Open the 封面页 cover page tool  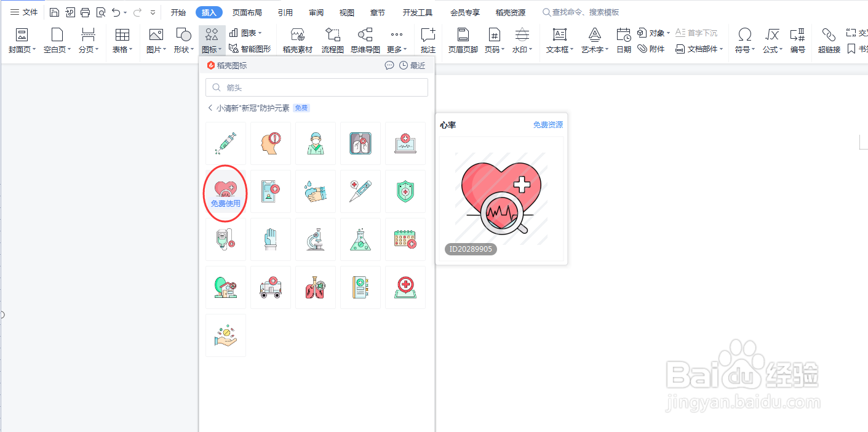click(22, 41)
